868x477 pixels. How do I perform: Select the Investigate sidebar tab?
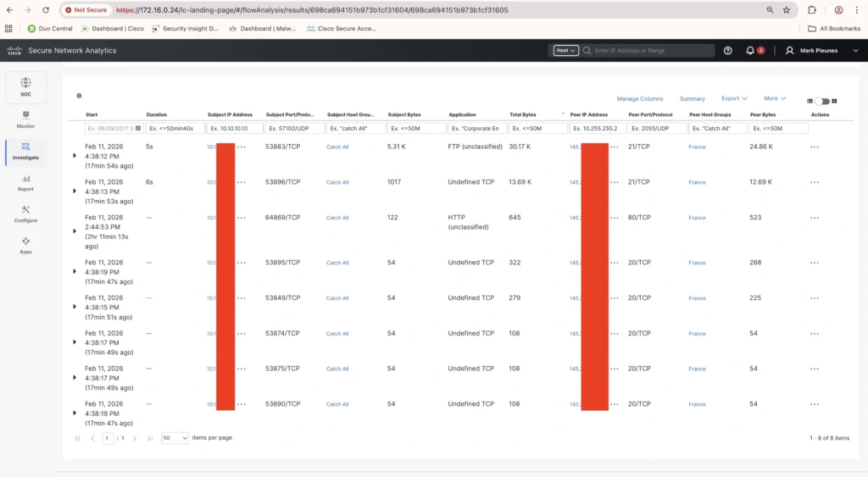[x=25, y=151]
